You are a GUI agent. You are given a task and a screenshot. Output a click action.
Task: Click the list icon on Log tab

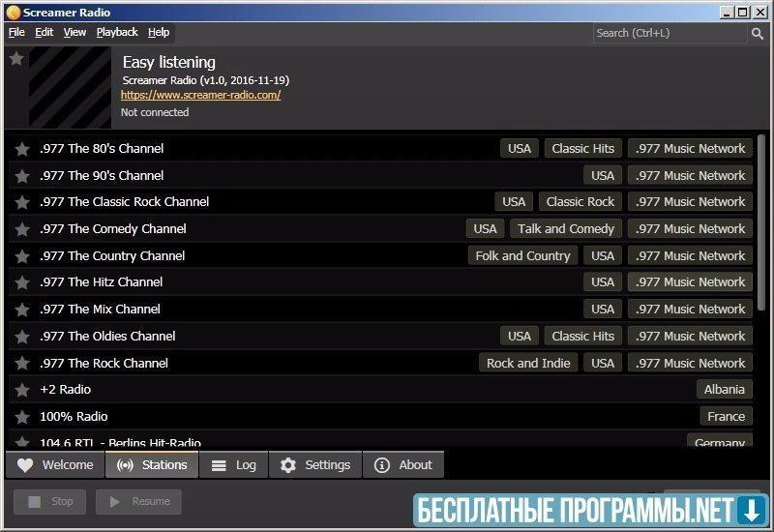(219, 465)
